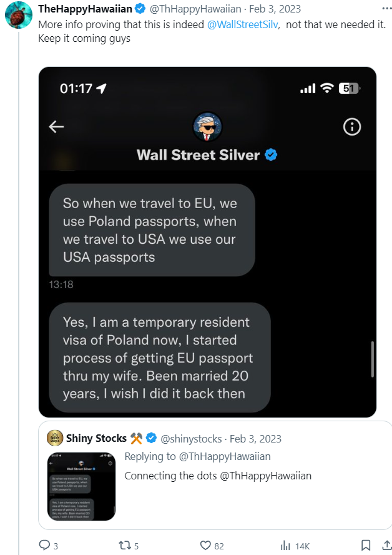Click the Shiny Stocks avatar logo
Screen dimensions: 392x555
click(x=55, y=438)
